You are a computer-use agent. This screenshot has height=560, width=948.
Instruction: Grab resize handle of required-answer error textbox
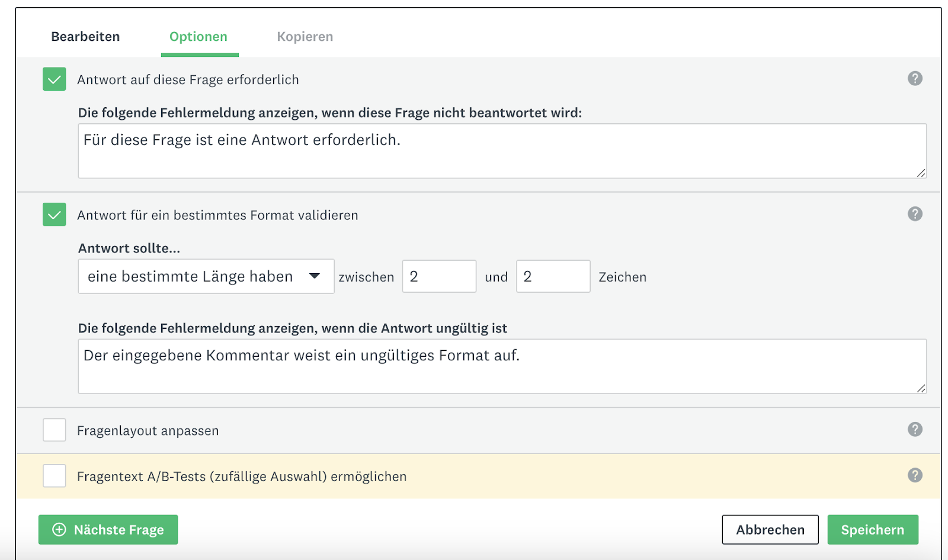pyautogui.click(x=921, y=172)
